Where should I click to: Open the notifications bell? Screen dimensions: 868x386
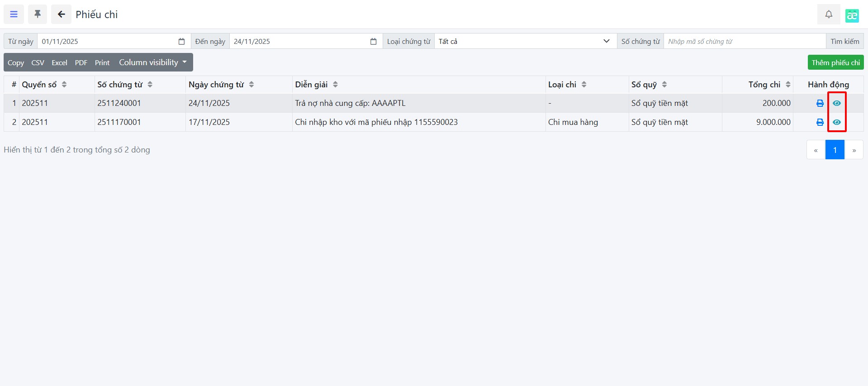tap(828, 14)
